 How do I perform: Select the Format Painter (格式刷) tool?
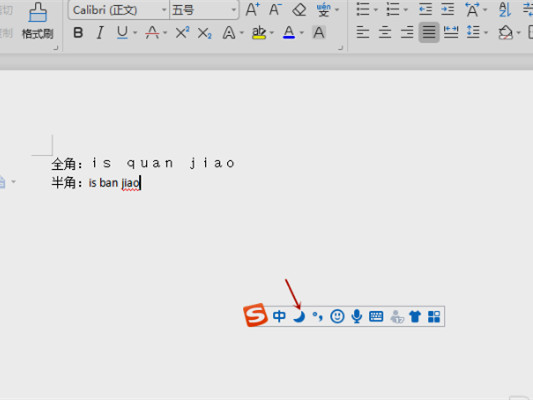click(38, 21)
